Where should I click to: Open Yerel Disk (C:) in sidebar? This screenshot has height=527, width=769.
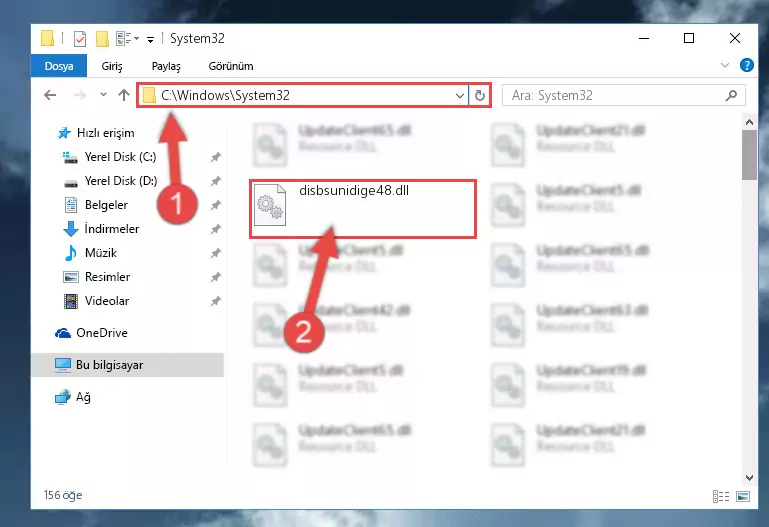coord(110,157)
